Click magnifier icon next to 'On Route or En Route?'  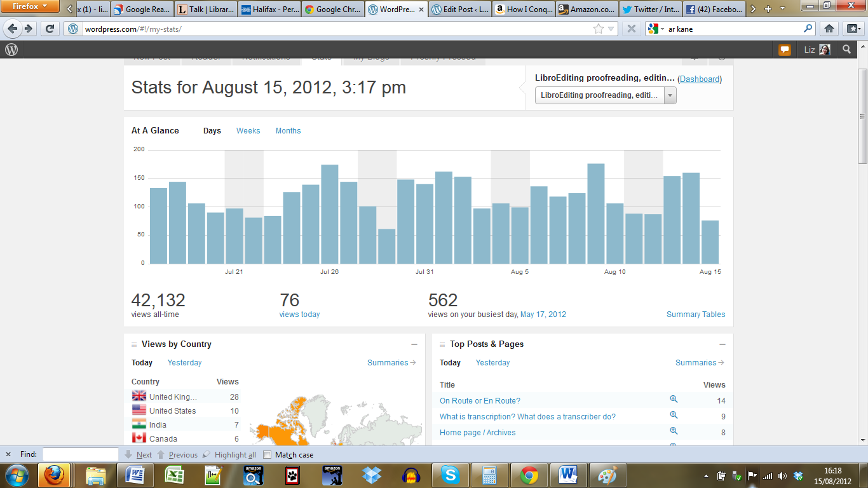pyautogui.click(x=674, y=400)
